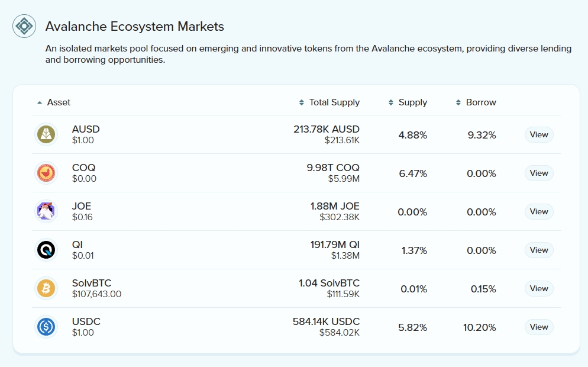This screenshot has height=367, width=588.
Task: Open View for the AUSD market
Action: point(539,135)
